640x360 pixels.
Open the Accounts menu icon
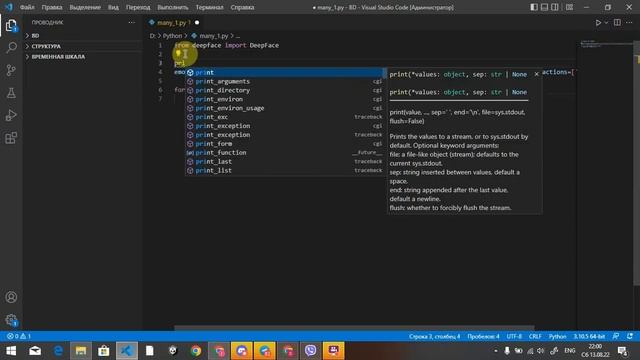[x=11, y=297]
